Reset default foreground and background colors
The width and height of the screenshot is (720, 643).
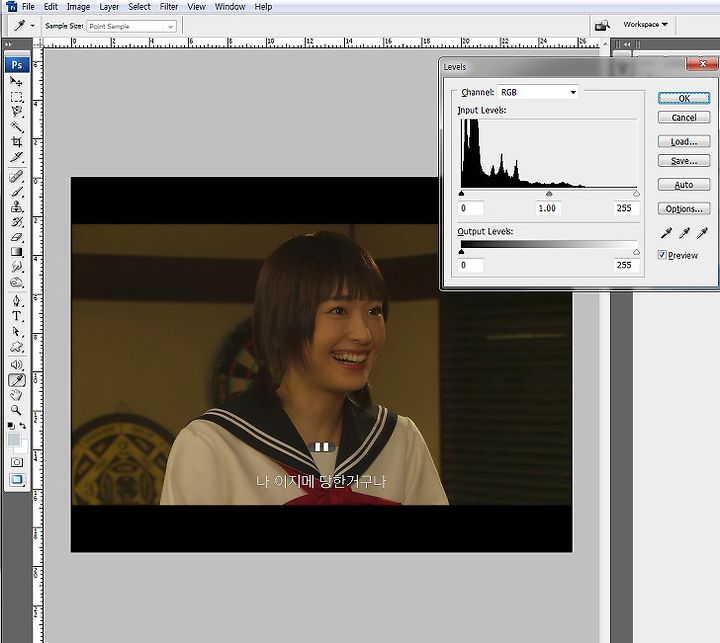11,426
